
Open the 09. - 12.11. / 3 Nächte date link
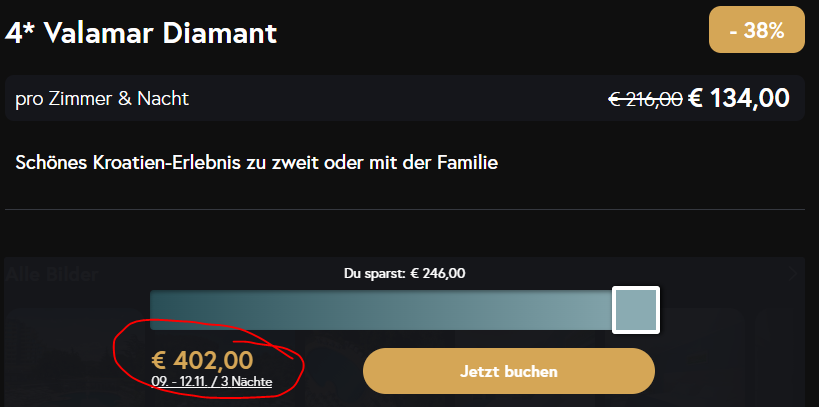[212, 382]
